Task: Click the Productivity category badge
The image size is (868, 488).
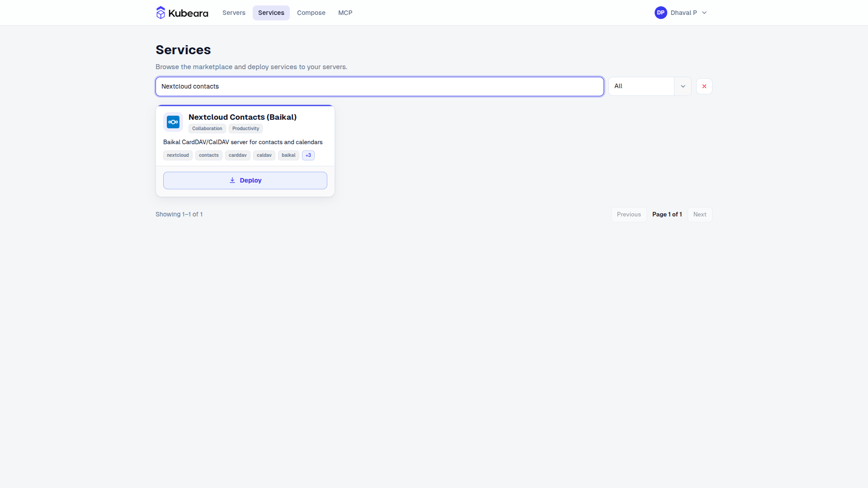Action: coord(245,129)
